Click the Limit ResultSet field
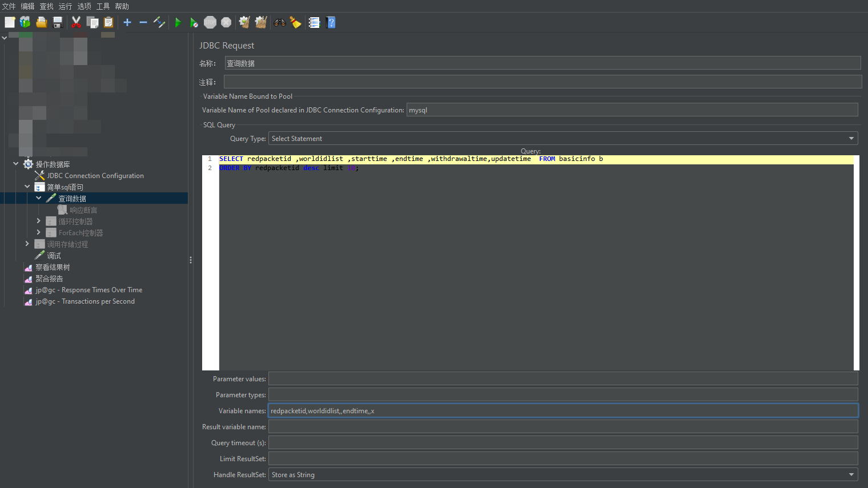Viewport: 868px width, 488px height. (563, 459)
